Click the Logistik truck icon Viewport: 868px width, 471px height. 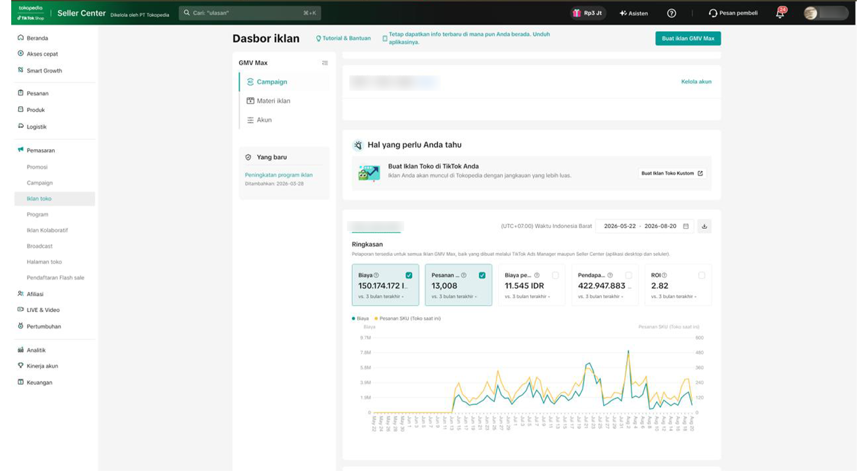tap(21, 126)
